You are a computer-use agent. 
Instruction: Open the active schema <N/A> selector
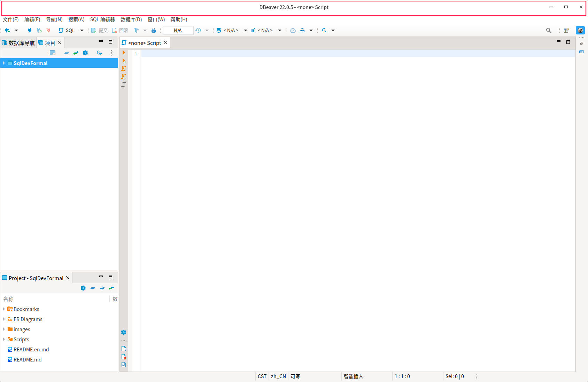pyautogui.click(x=266, y=30)
